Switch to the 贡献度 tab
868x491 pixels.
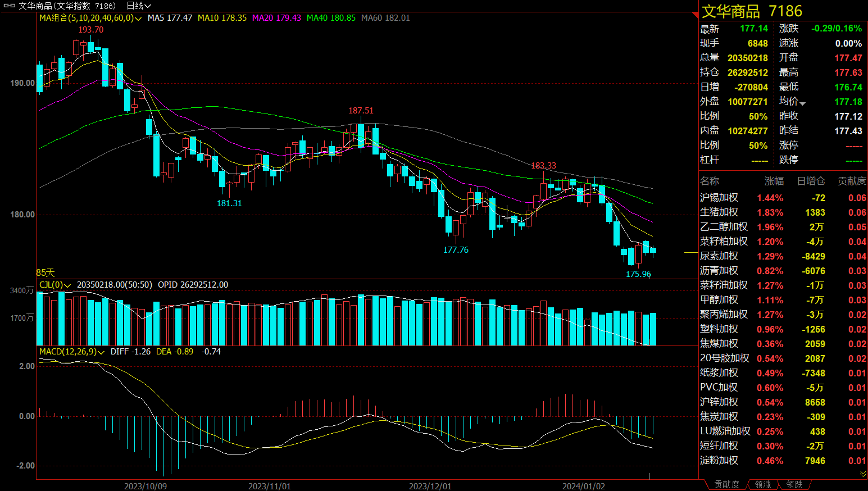[x=726, y=485]
